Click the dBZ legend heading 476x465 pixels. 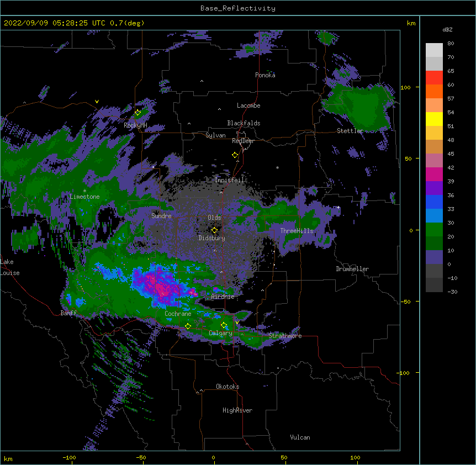click(447, 30)
